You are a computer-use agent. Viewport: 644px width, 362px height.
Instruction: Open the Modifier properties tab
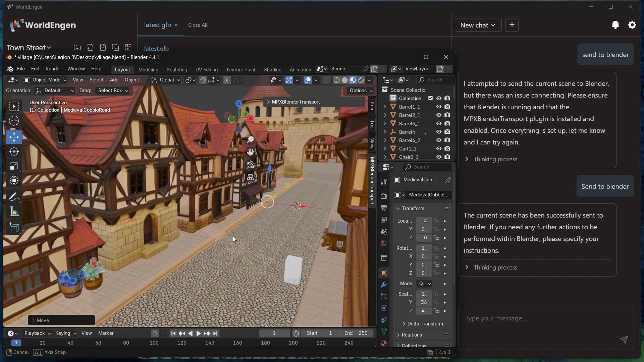point(384,285)
